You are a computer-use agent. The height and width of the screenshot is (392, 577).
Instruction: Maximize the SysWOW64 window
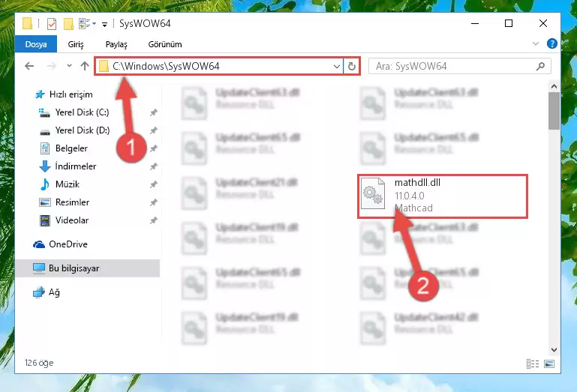coord(509,23)
